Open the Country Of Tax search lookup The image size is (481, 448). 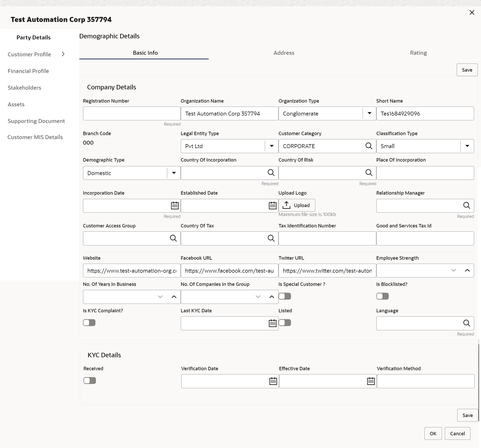[271, 238]
